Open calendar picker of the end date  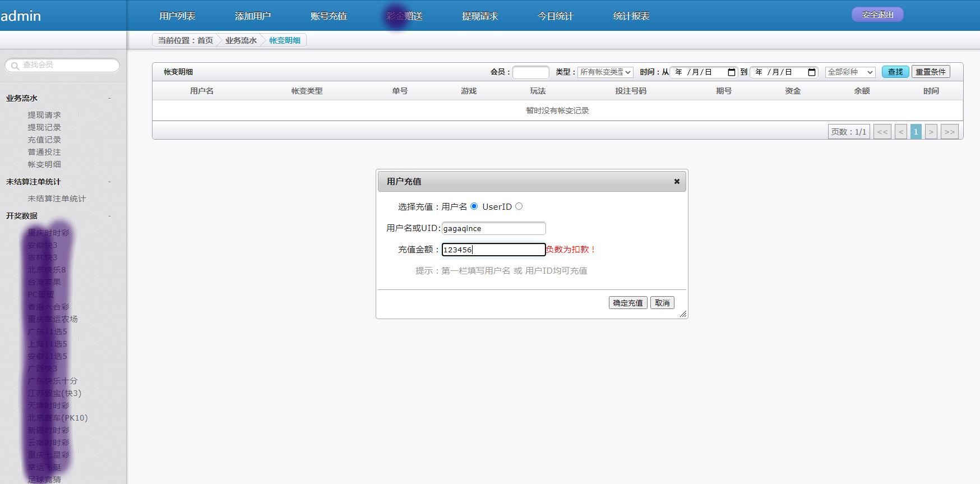click(811, 72)
